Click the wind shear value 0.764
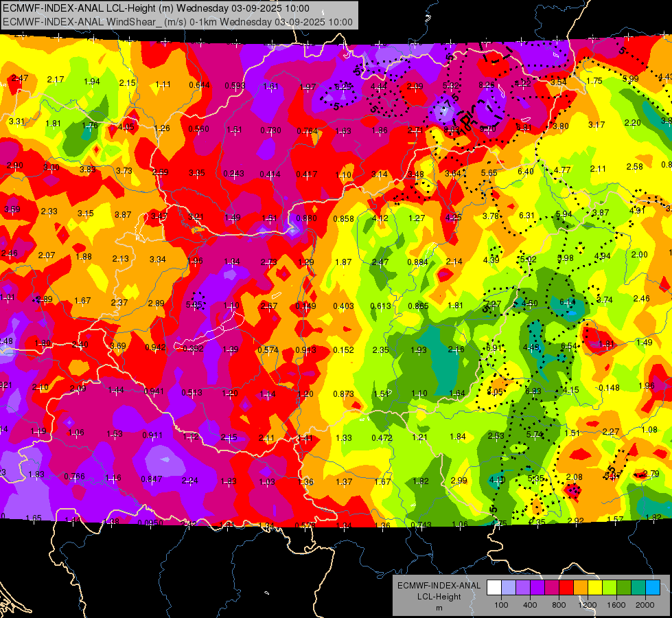 (307, 130)
